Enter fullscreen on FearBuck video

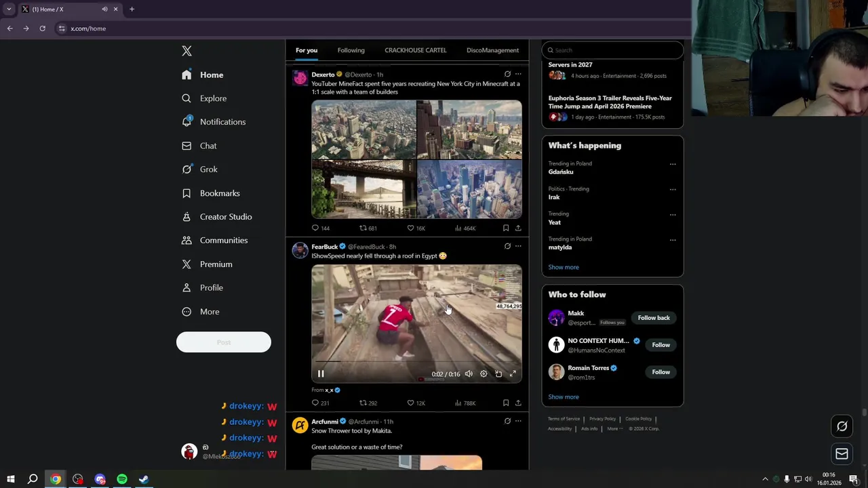513,374
